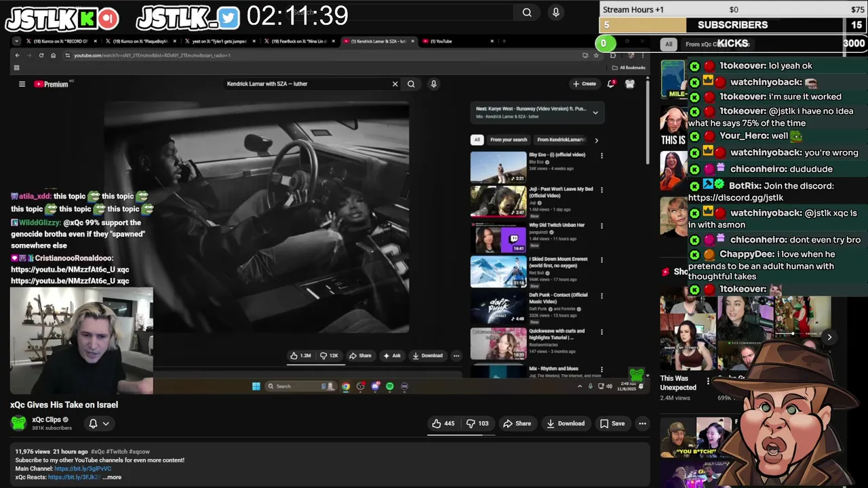Open the xQc Clips channel avatar

click(18, 424)
